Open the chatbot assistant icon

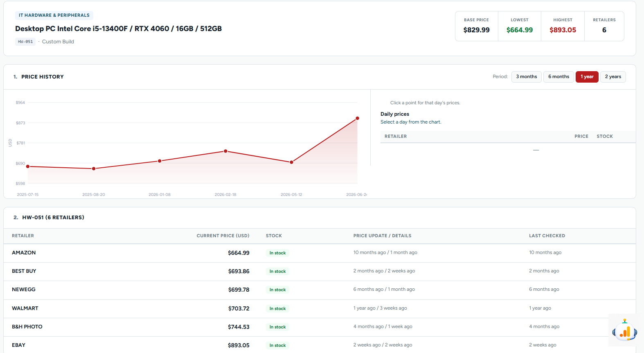[625, 331]
